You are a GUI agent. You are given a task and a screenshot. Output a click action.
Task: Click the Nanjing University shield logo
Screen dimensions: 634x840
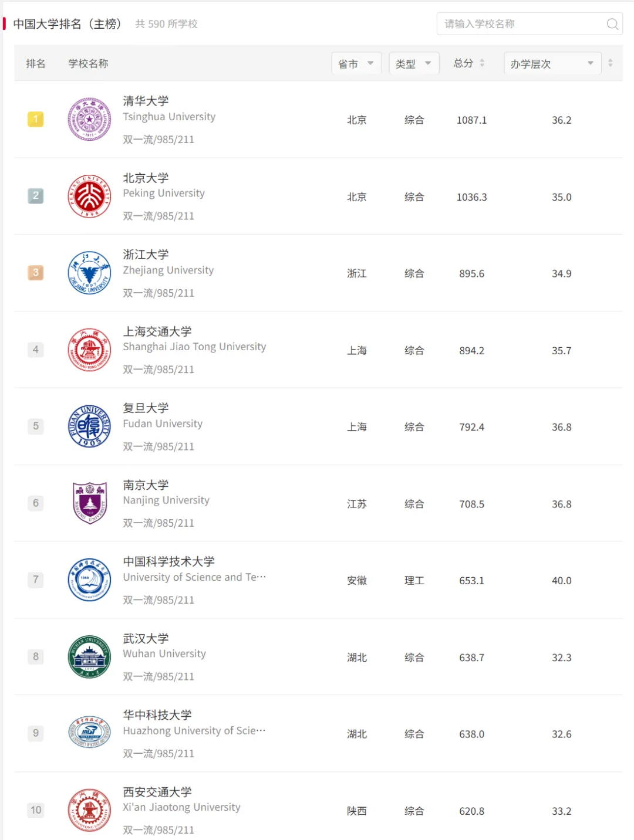click(89, 503)
